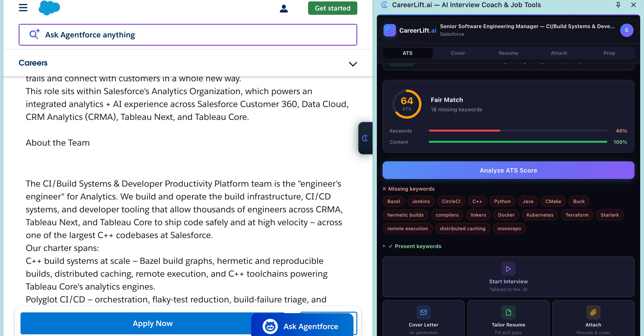Click the Terraform keyword chip

(577, 215)
